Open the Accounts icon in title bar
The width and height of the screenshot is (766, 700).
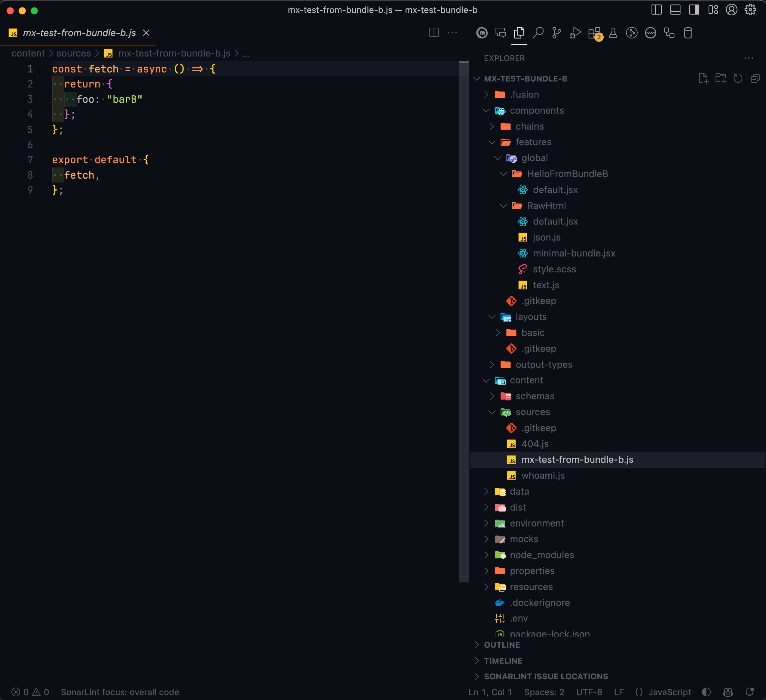click(731, 10)
